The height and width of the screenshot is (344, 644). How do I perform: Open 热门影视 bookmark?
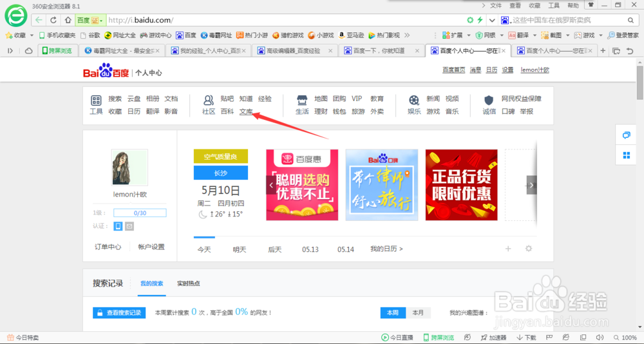[384, 35]
